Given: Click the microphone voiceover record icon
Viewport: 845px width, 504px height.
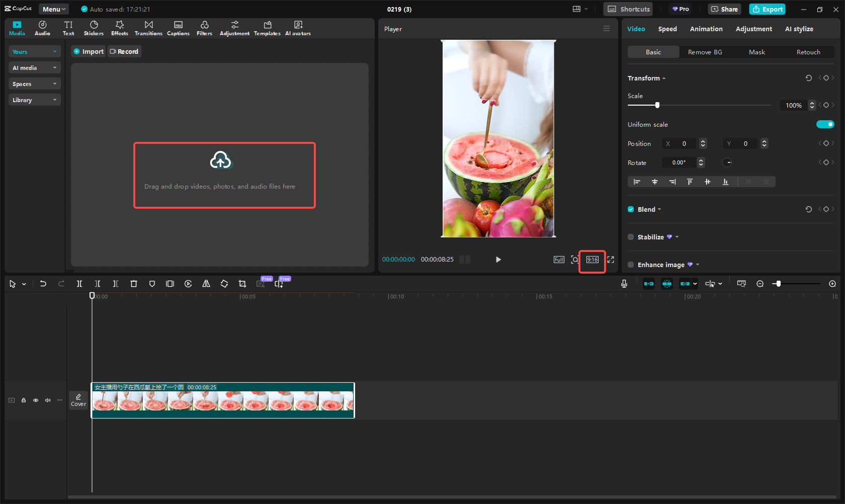Looking at the screenshot, I should (x=624, y=284).
